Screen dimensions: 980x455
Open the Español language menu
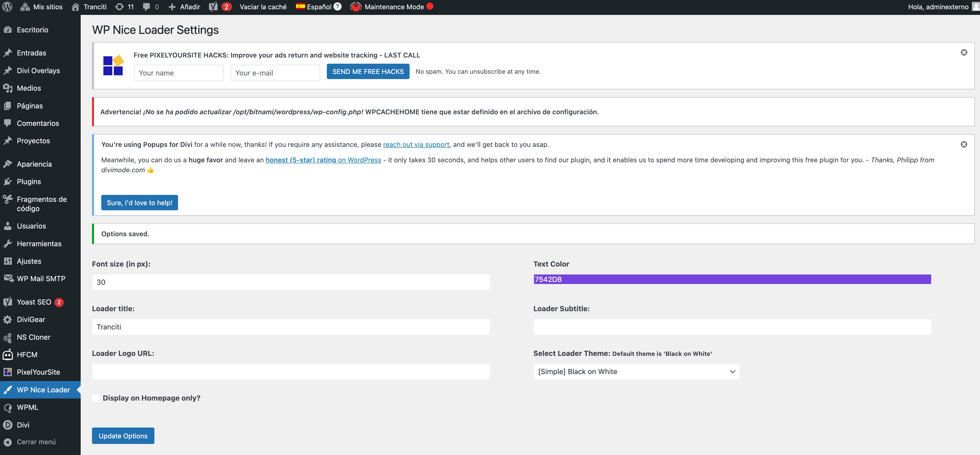[314, 7]
